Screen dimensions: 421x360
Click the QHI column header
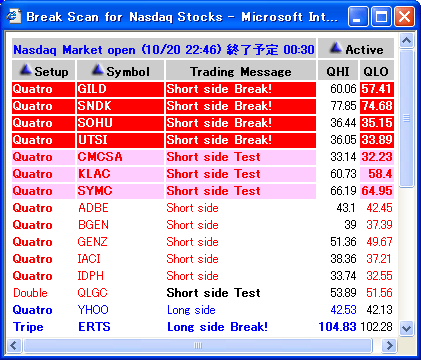(x=338, y=71)
